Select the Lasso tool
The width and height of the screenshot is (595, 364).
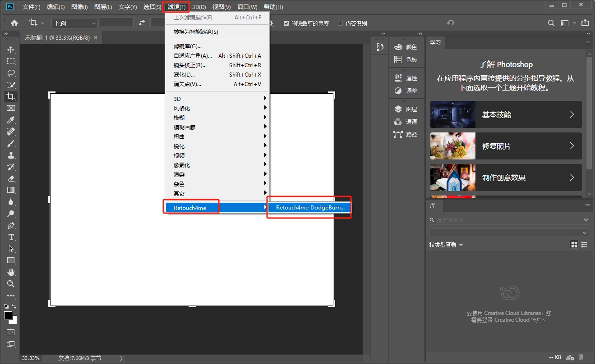coord(11,73)
